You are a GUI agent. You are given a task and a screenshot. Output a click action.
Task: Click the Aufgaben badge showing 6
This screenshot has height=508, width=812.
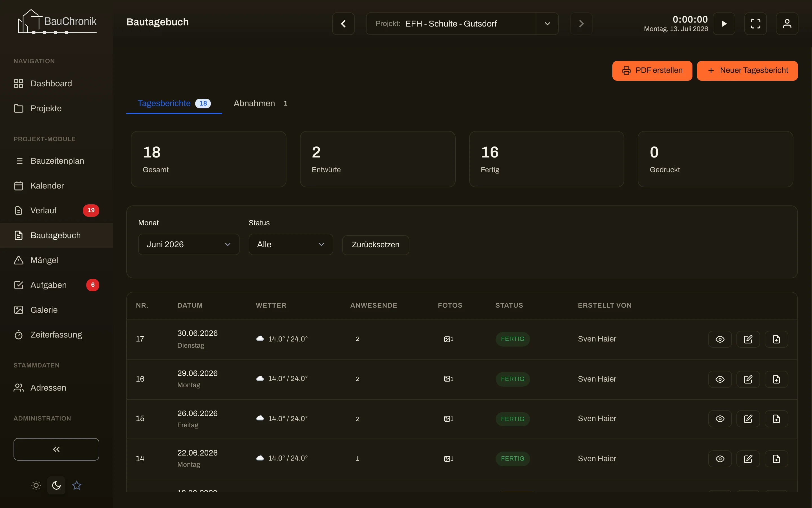[92, 285]
